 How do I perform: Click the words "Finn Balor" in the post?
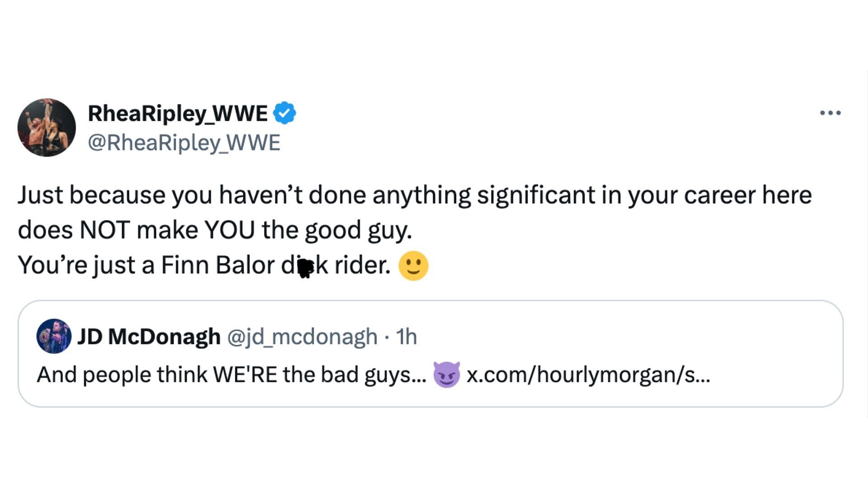[x=218, y=265]
